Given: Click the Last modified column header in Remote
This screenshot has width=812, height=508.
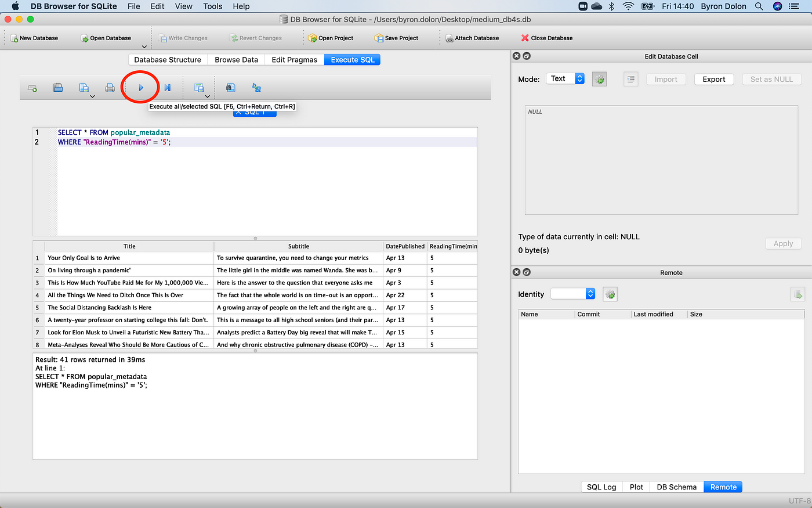Looking at the screenshot, I should (659, 314).
